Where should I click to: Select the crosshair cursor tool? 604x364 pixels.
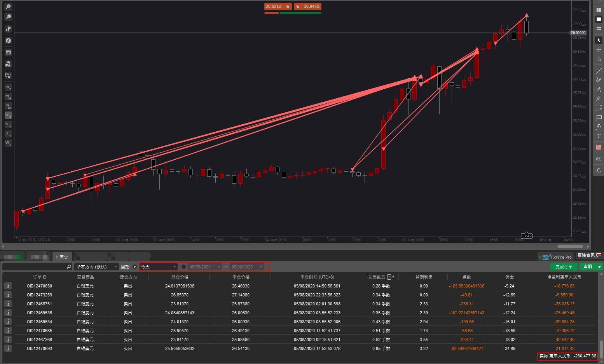(599, 50)
